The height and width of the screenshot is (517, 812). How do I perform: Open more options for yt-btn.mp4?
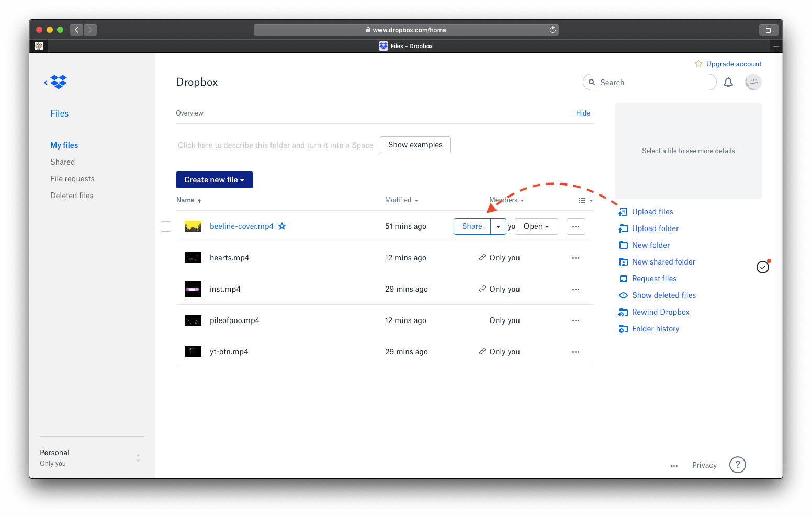click(x=576, y=352)
